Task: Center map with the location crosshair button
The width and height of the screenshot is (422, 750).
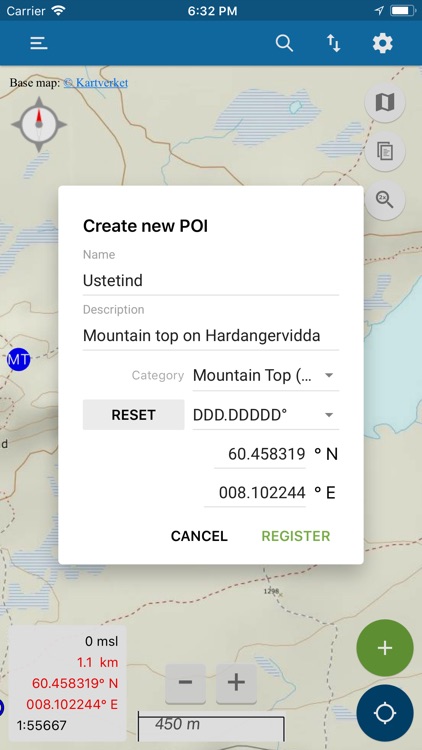Action: tap(385, 713)
